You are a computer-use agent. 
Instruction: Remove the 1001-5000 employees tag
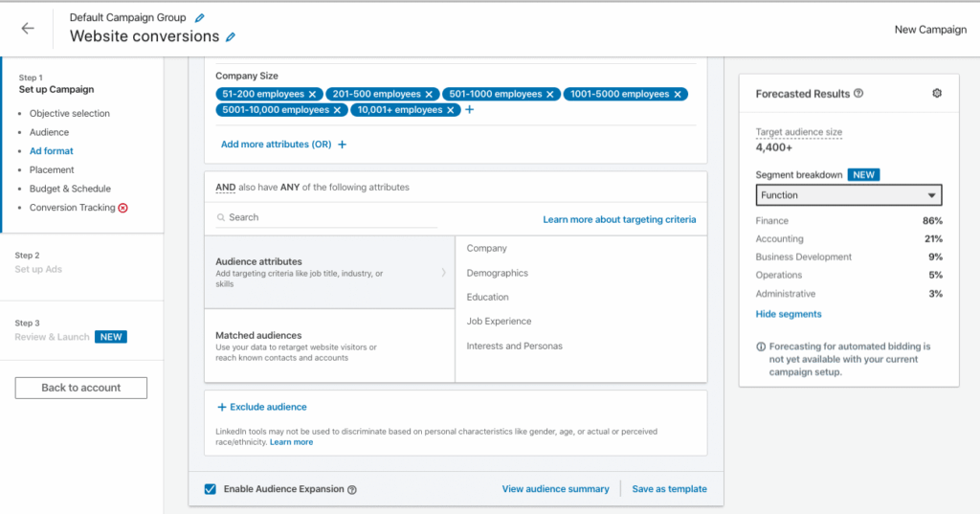click(678, 94)
